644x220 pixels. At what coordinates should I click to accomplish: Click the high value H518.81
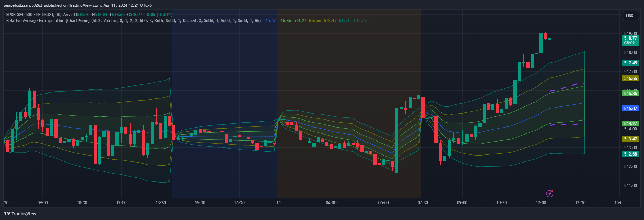100,15
